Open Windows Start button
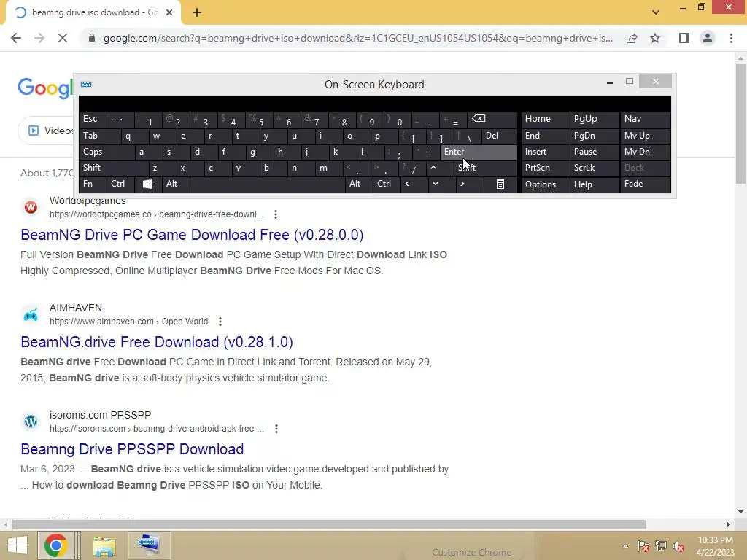This screenshot has width=747, height=560. click(18, 545)
